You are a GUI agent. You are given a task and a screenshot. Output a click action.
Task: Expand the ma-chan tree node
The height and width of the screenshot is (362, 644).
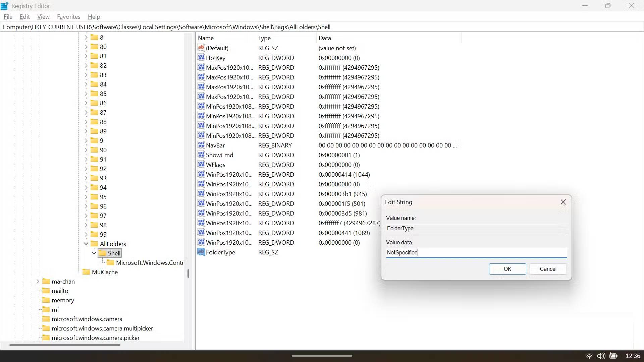tap(38, 281)
